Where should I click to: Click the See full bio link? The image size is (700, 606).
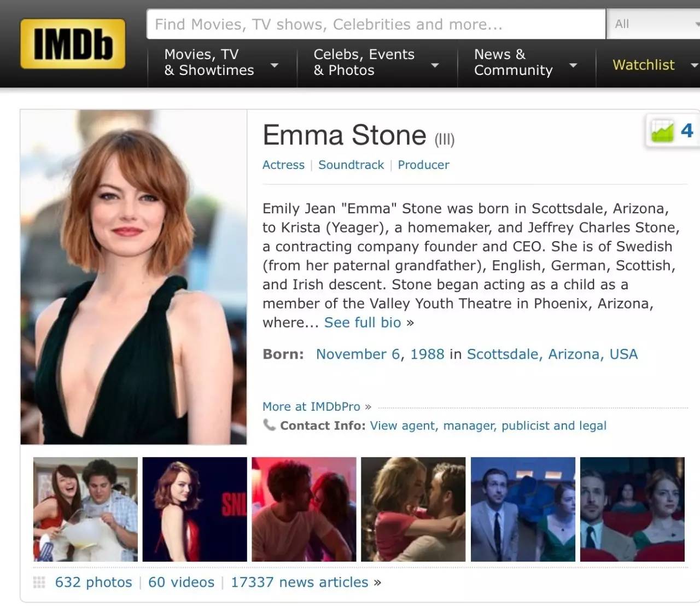pos(363,322)
